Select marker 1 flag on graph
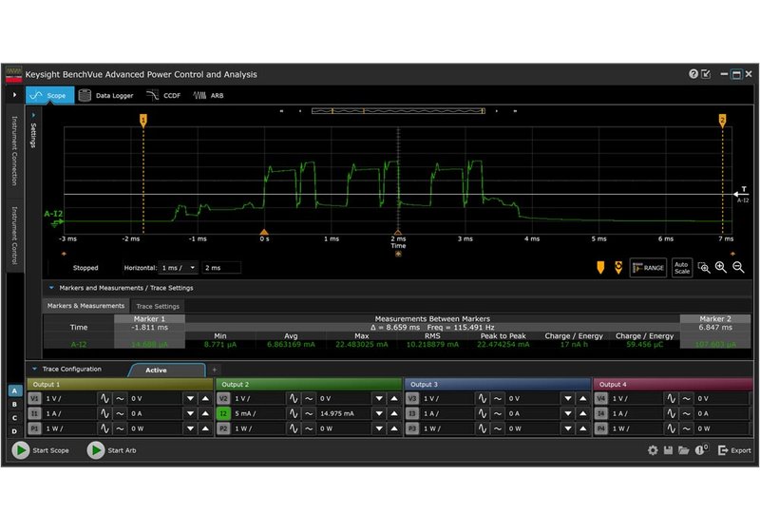Screen dimensions: 760x532 143,120
